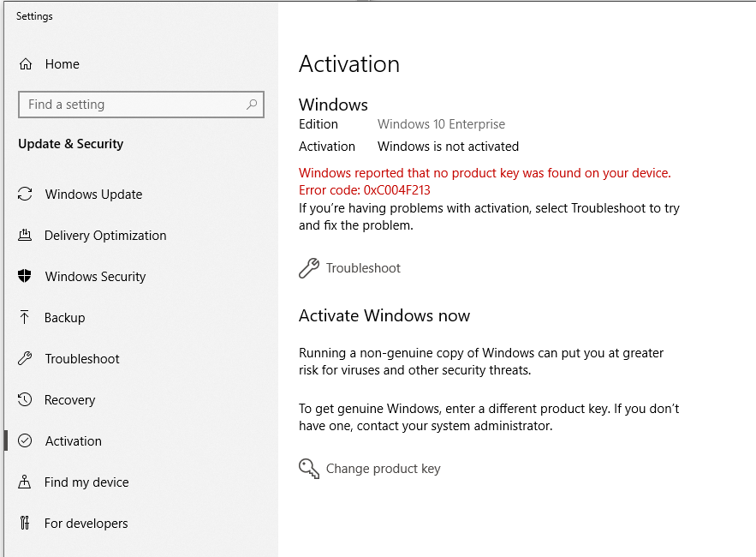This screenshot has height=557, width=756.
Task: Click Windows is not activated text
Action: click(x=448, y=147)
